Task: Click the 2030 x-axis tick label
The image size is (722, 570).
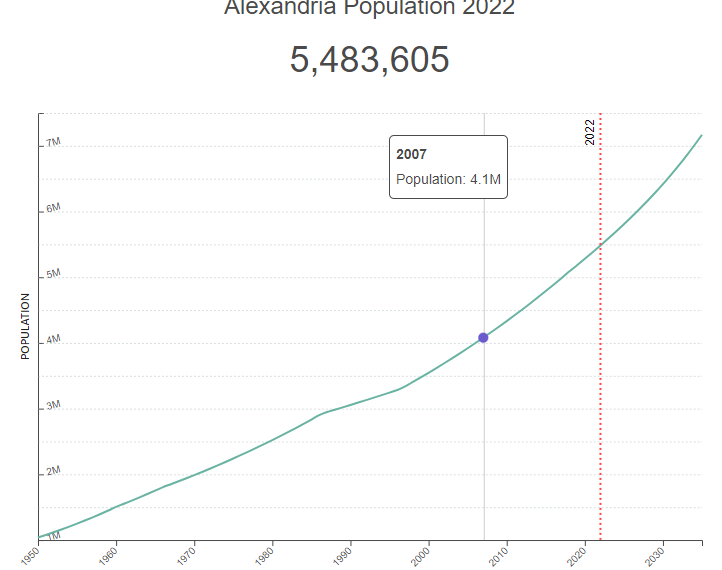Action: tap(655, 555)
